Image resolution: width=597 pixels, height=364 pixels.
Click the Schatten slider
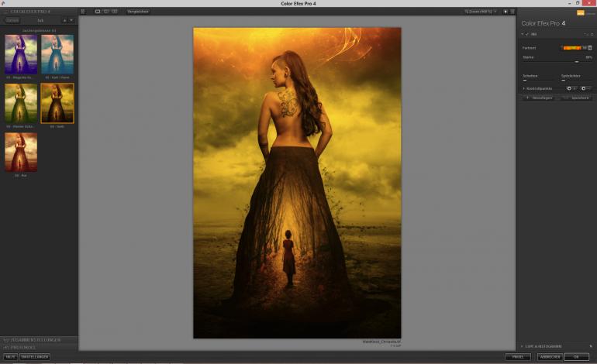pyautogui.click(x=540, y=81)
